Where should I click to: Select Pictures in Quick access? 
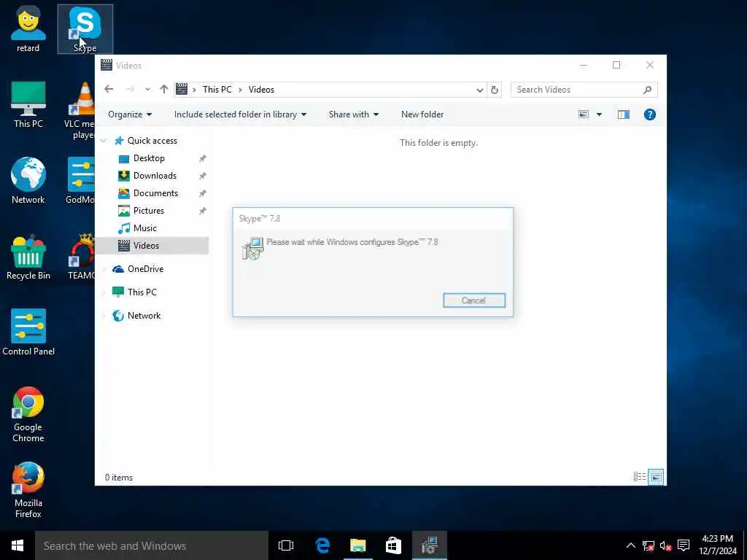click(x=148, y=211)
